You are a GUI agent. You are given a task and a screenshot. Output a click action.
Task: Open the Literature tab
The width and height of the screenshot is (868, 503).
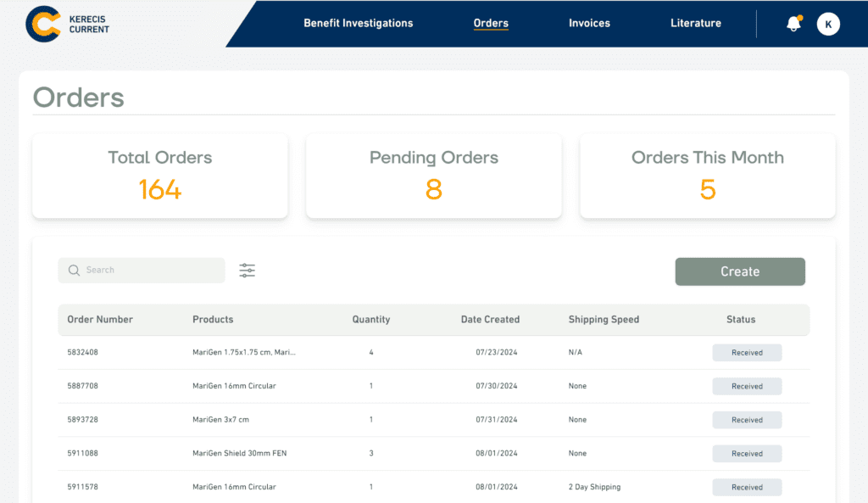(696, 23)
